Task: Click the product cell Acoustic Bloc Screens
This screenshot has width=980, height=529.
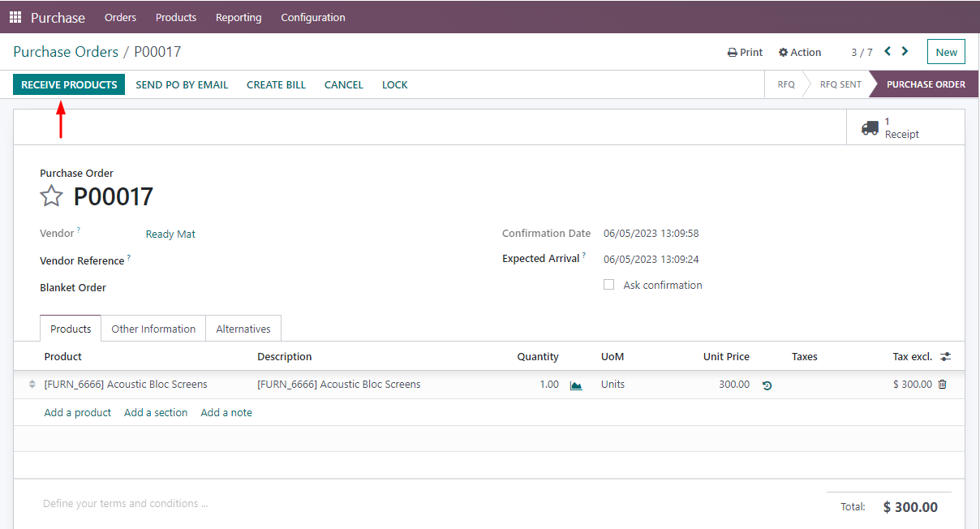Action: coord(126,385)
